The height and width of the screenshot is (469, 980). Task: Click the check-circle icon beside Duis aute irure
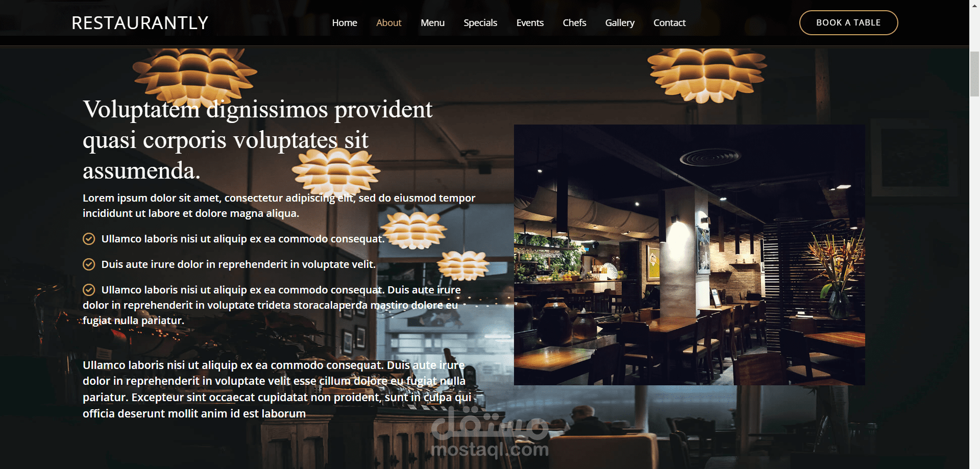(89, 264)
